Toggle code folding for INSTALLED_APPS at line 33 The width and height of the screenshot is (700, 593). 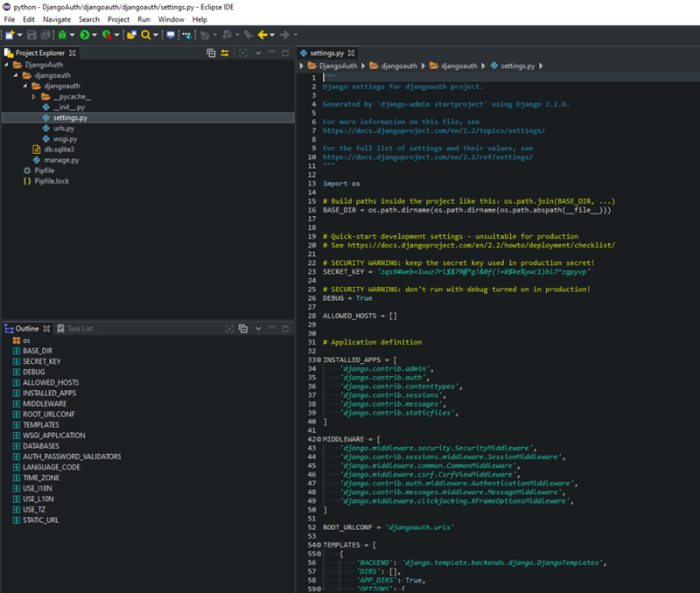click(x=318, y=359)
